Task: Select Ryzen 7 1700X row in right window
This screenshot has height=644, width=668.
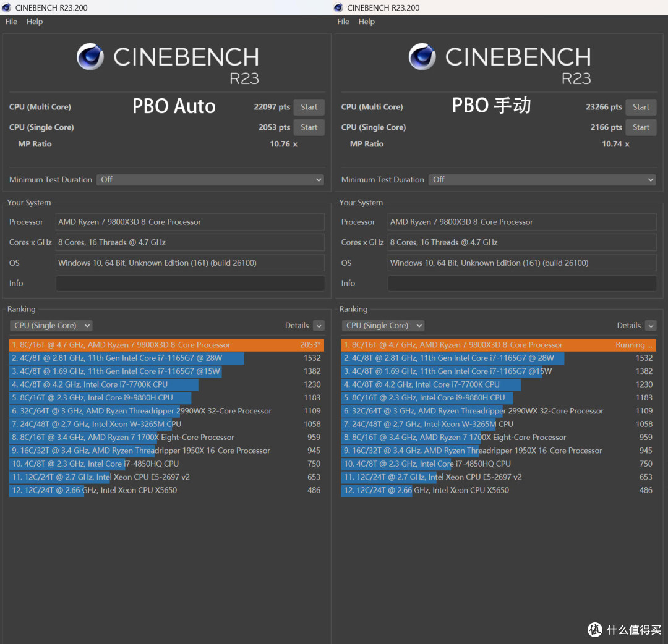Action: click(x=499, y=437)
